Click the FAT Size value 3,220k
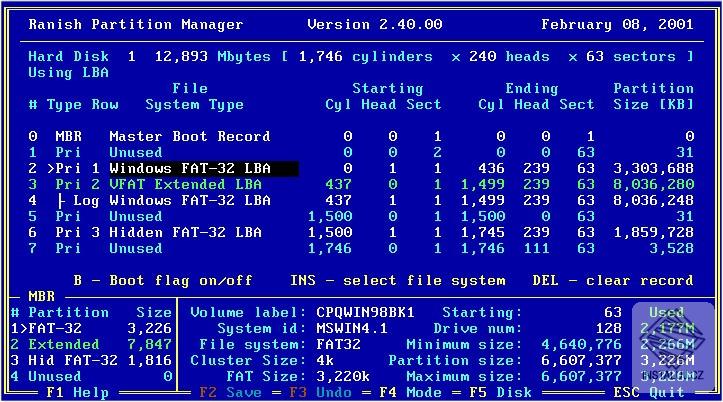 click(x=343, y=377)
